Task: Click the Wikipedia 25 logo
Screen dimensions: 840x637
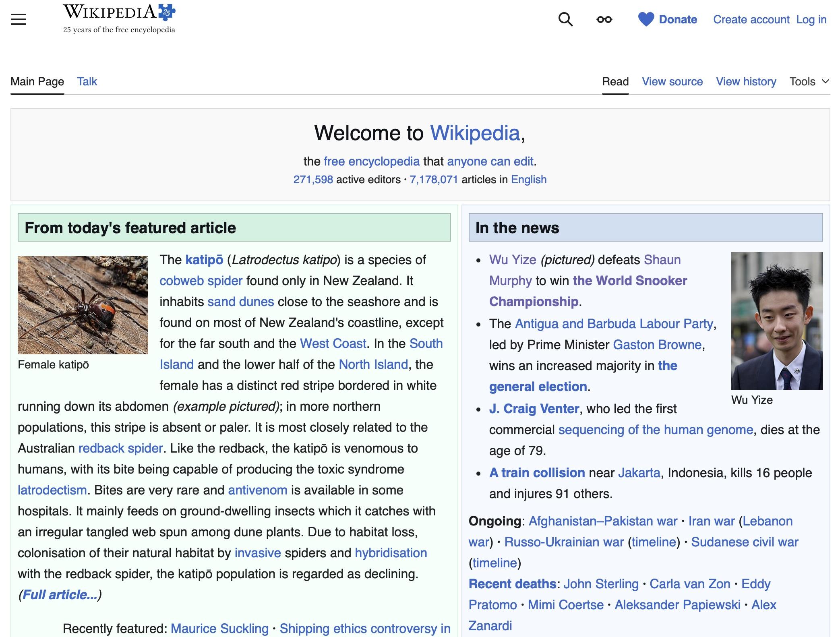Action: (x=119, y=19)
